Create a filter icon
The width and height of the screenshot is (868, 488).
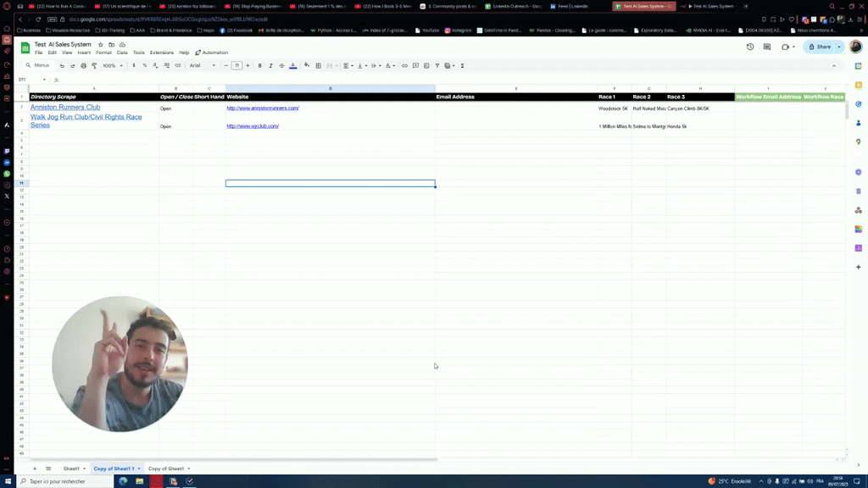[437, 66]
